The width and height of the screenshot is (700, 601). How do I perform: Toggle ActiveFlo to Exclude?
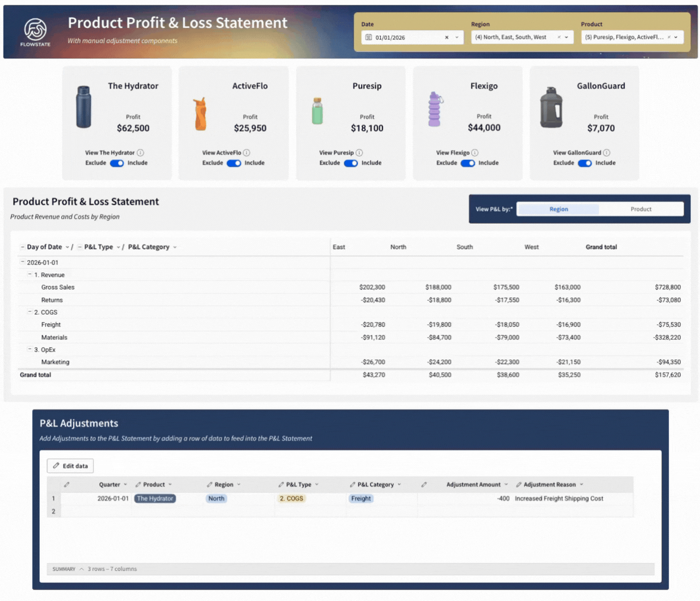point(234,163)
